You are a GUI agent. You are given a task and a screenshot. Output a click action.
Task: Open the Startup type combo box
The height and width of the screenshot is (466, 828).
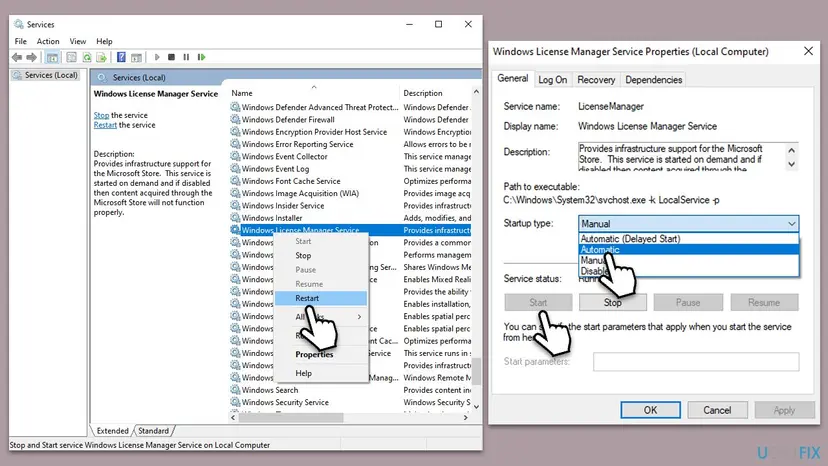point(689,223)
